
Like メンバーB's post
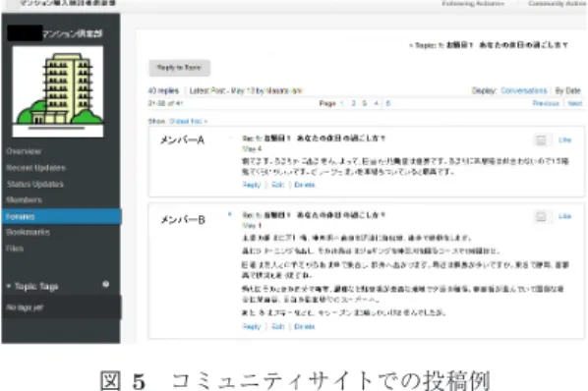564,216
